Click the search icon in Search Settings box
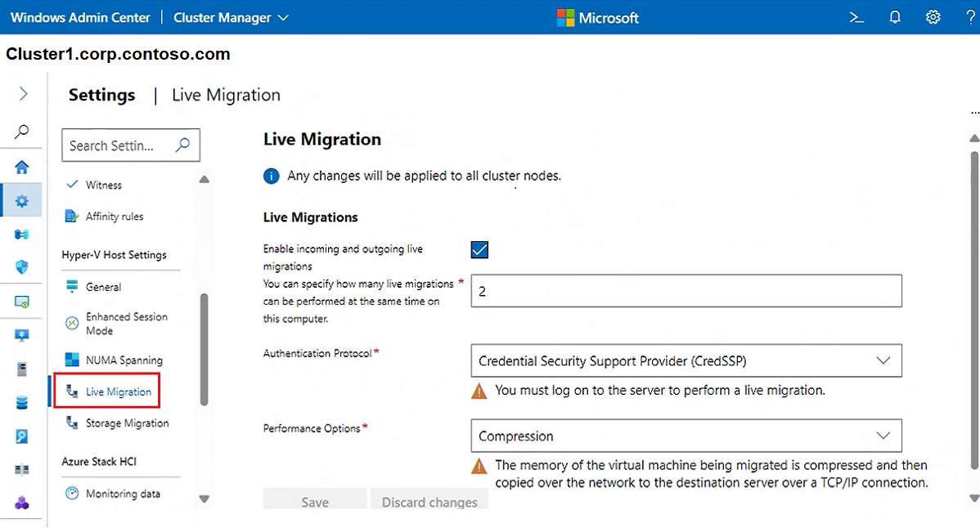Screen dimensions: 980x528 click(182, 145)
